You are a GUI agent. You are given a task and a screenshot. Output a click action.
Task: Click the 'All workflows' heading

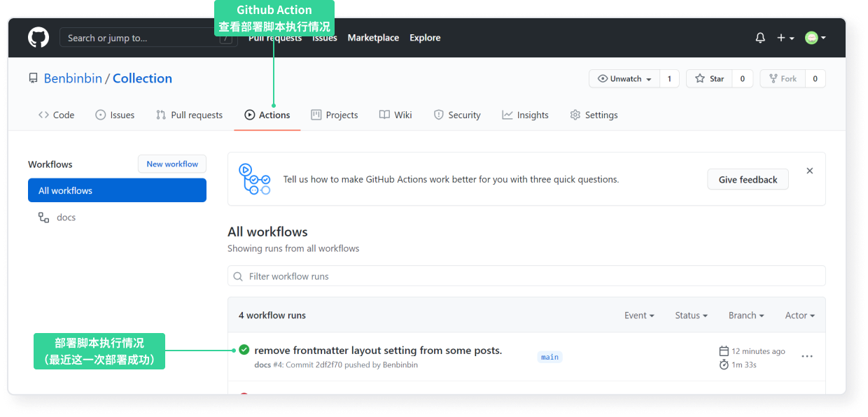(x=267, y=232)
